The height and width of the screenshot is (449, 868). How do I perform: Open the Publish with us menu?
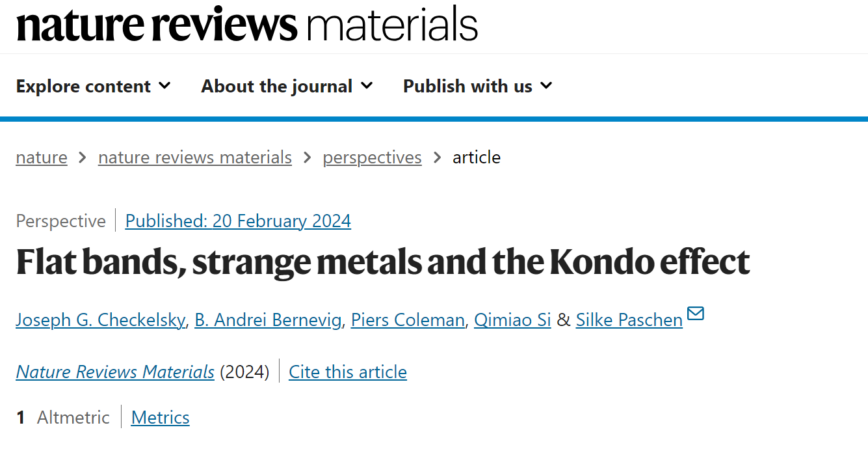[477, 86]
